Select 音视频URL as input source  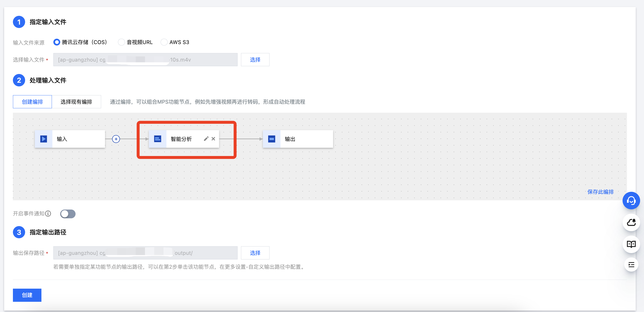click(122, 42)
